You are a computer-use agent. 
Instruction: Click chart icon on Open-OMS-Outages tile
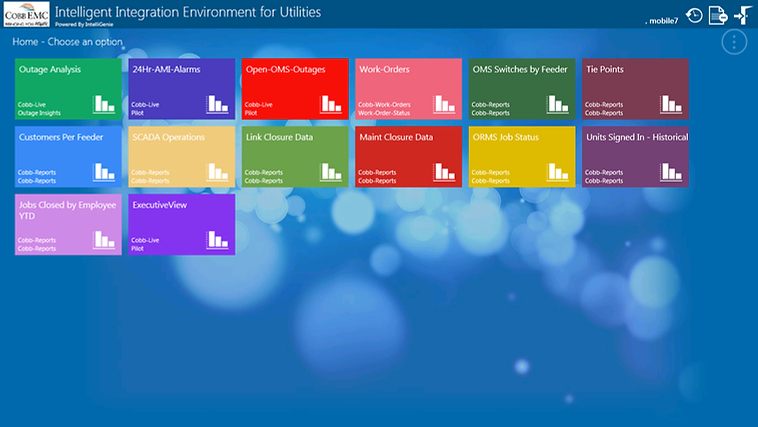331,104
